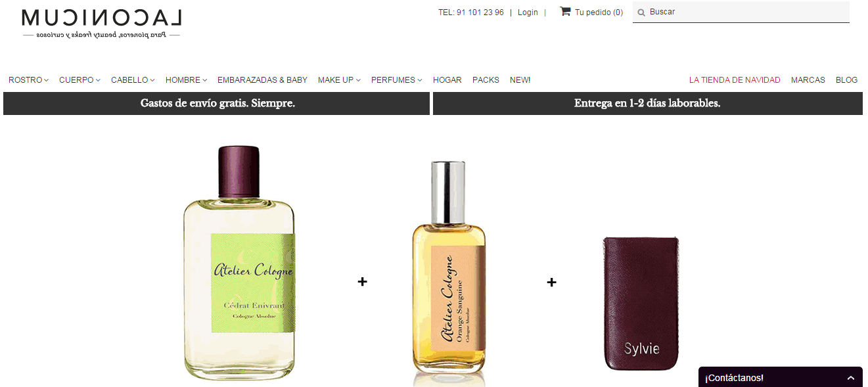868x387 pixels.
Task: Click the search magnifier icon
Action: pos(641,12)
